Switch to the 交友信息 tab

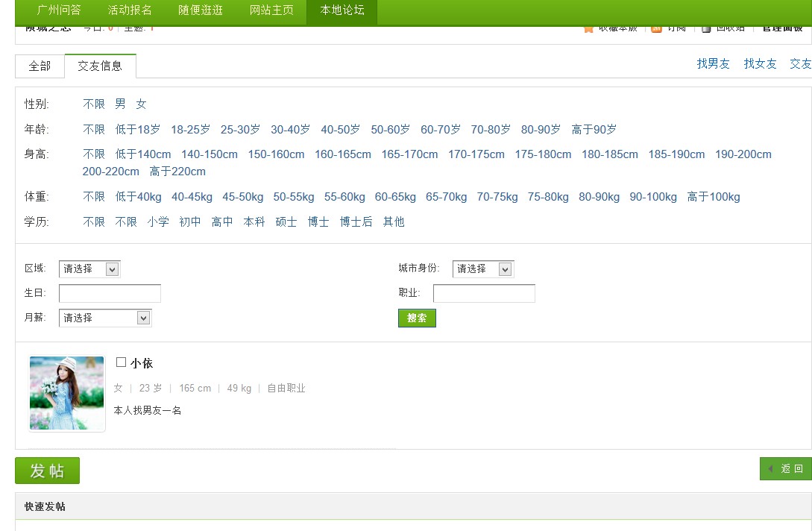[x=100, y=66]
